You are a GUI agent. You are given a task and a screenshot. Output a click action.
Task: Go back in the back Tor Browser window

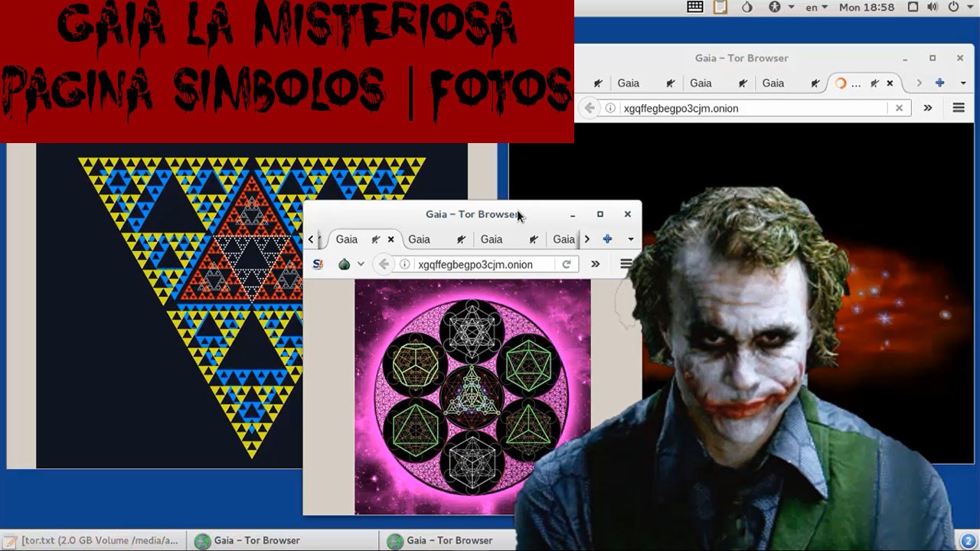[589, 108]
